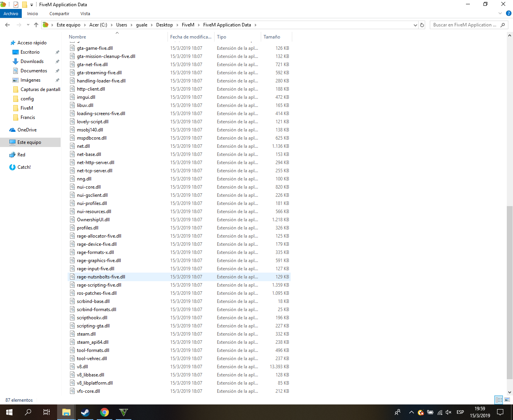
Task: Go up one folder level arrow
Action: pyautogui.click(x=36, y=25)
